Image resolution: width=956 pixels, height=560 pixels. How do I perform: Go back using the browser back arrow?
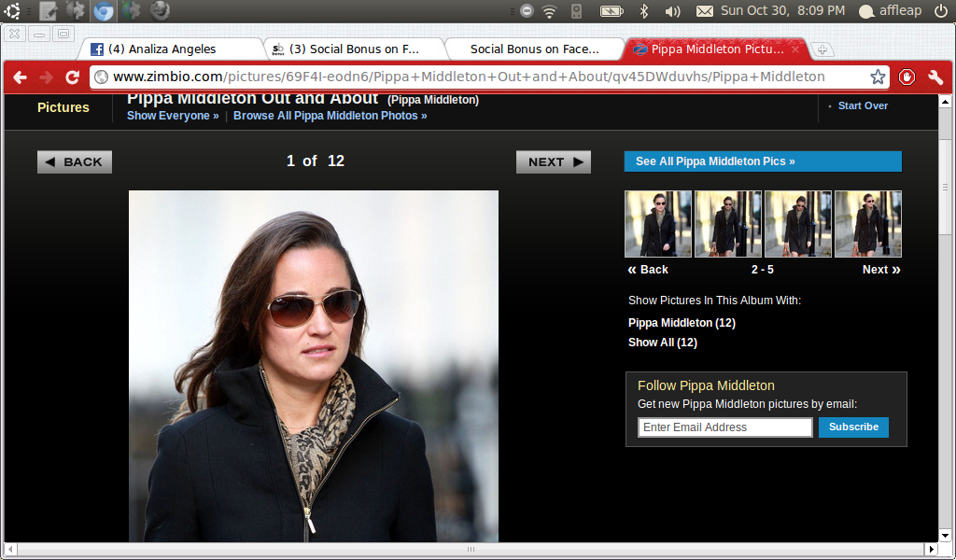click(x=21, y=77)
